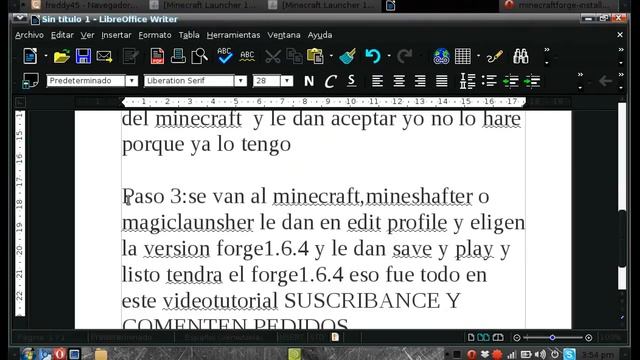
Task: Export directly as PDF
Action: coord(157,56)
